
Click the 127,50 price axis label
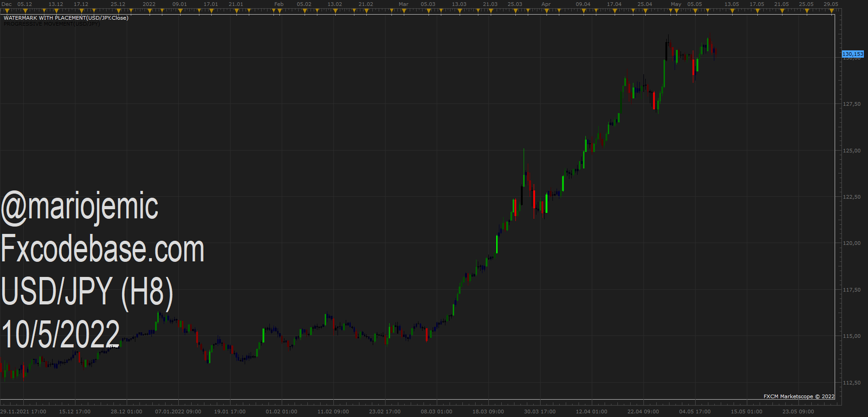tap(852, 104)
